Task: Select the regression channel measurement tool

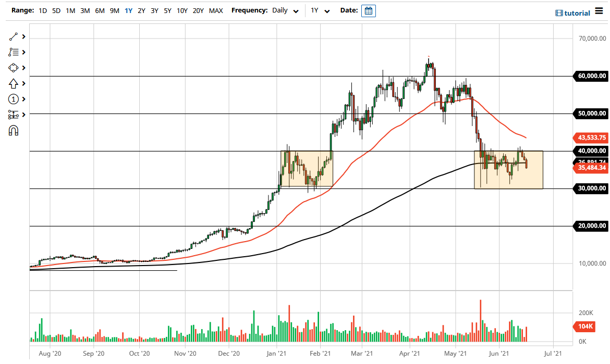Action: point(13,115)
